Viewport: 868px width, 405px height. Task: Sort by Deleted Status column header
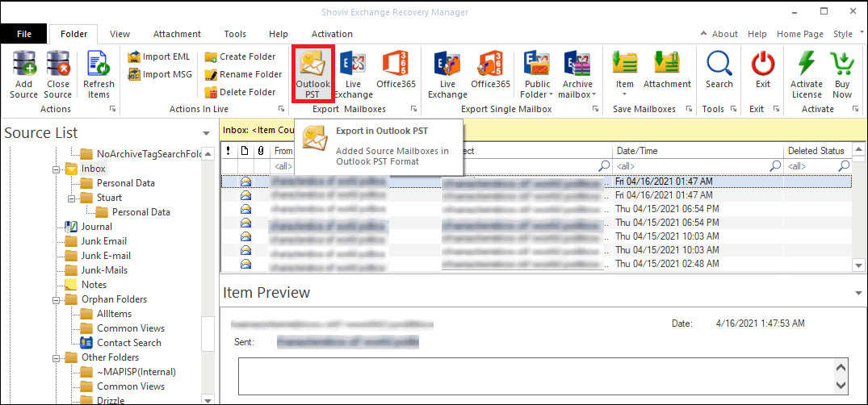click(816, 151)
